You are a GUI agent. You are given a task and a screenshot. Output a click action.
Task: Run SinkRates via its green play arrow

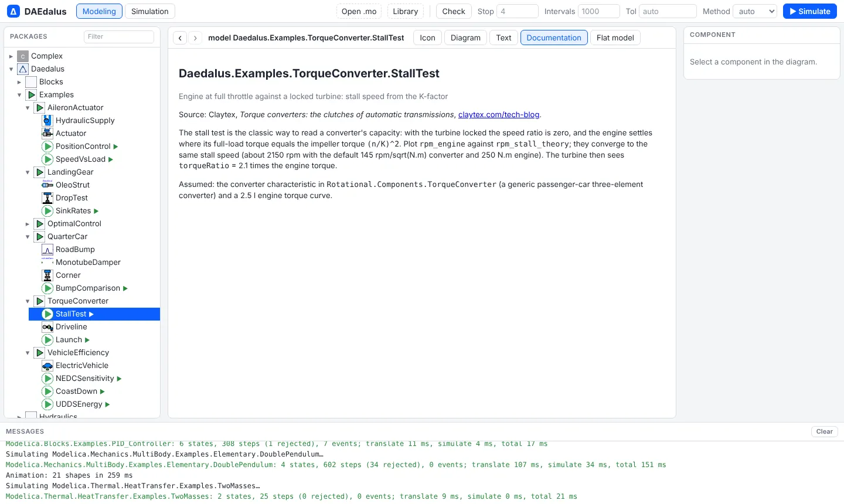[96, 211]
